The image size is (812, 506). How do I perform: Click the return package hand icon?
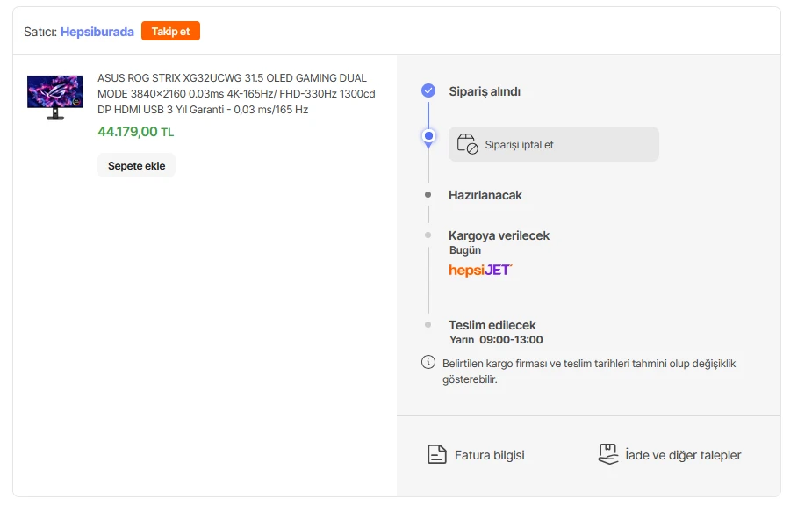(x=608, y=454)
